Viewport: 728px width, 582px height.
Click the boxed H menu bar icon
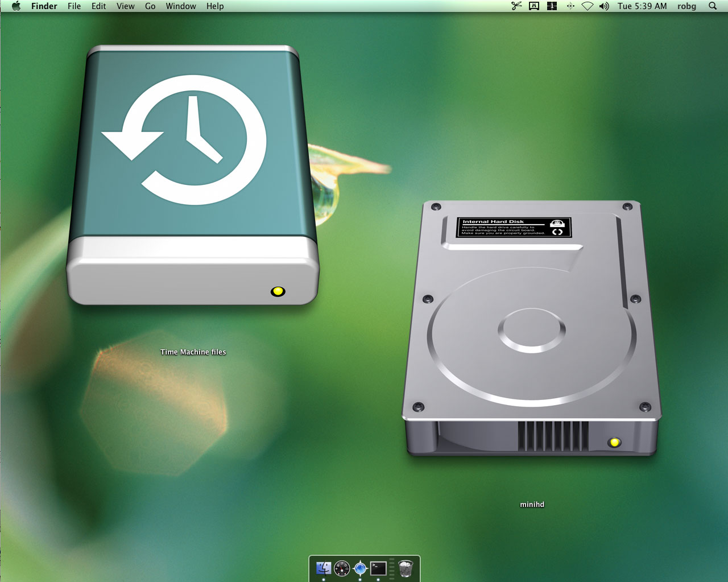click(x=534, y=6)
